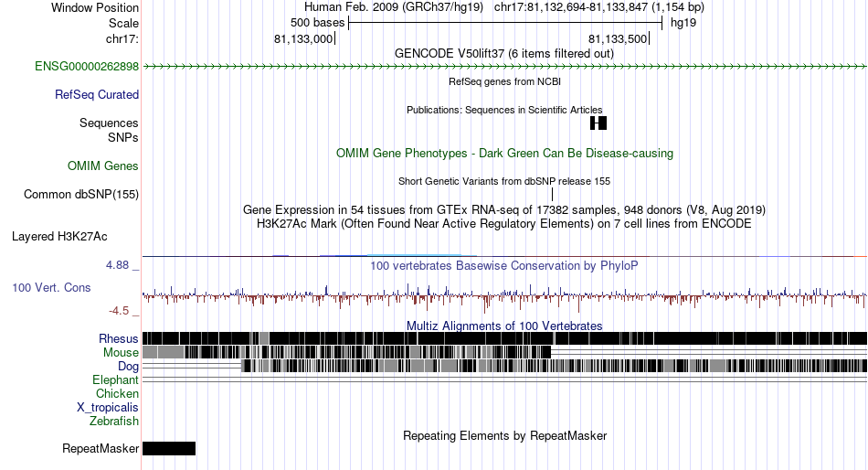Click the 81,133,000 position marker

[x=303, y=38]
